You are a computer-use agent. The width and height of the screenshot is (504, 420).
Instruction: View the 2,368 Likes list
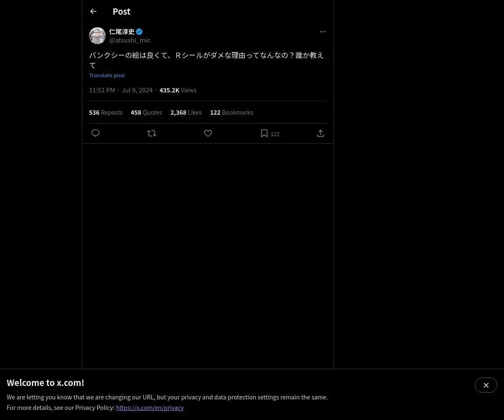click(x=186, y=113)
